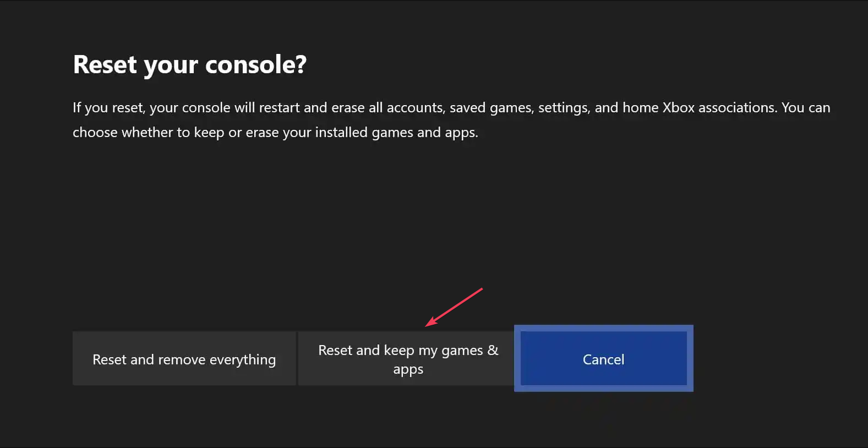Wipe the console with remove everything option
The width and height of the screenshot is (868, 448).
click(x=184, y=359)
